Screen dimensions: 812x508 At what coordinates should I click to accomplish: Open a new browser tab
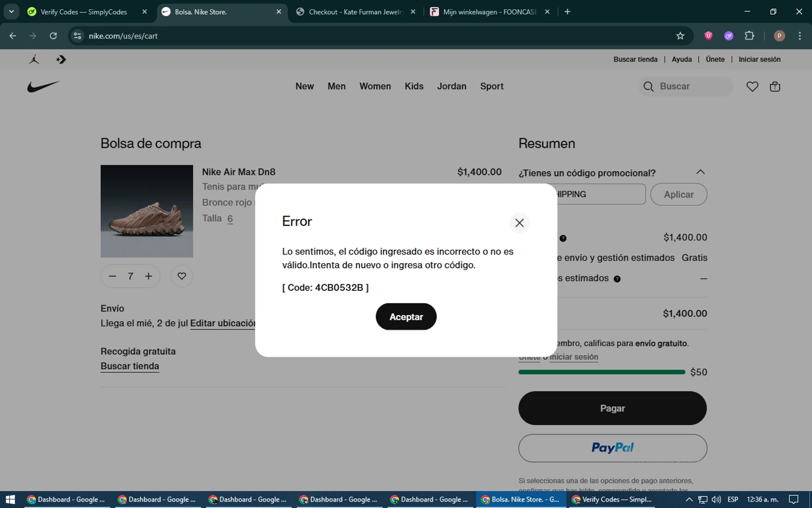point(567,12)
